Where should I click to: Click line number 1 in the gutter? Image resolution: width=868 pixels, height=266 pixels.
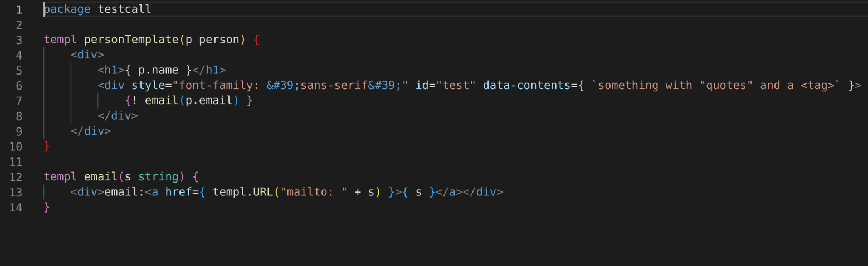(19, 9)
